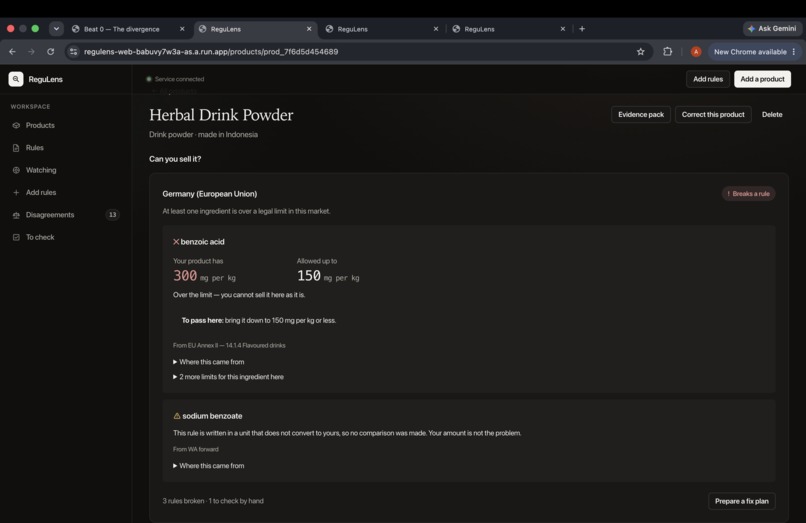
Task: Click the 300 mg per kg value
Action: click(204, 276)
